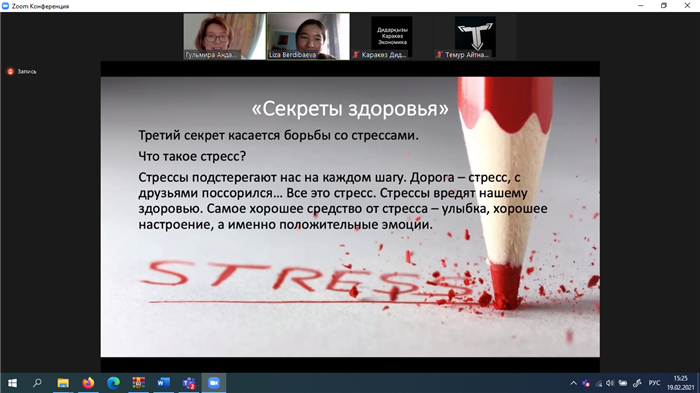Open the volume control in the tray
Viewport: 700px width, 393px height.
click(x=610, y=383)
